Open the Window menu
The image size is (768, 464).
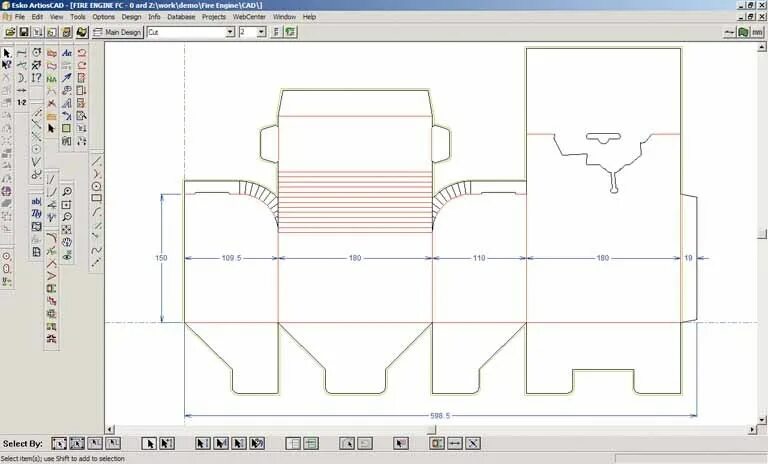coord(285,17)
